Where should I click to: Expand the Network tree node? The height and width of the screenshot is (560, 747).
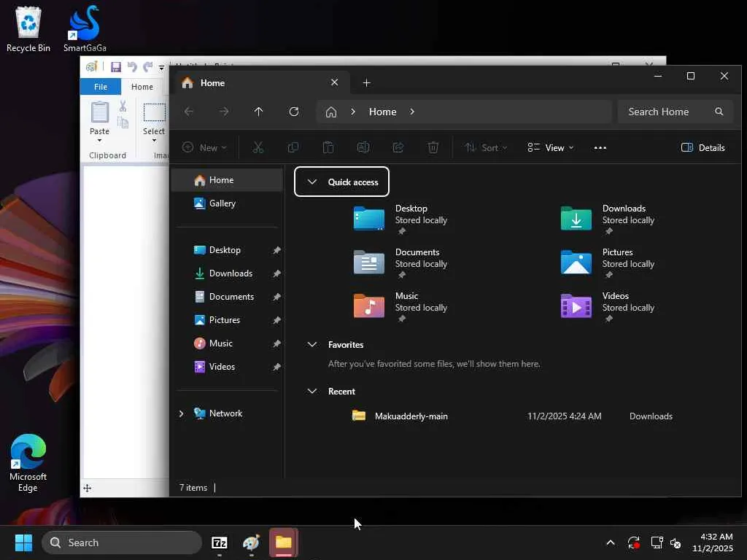coord(181,414)
